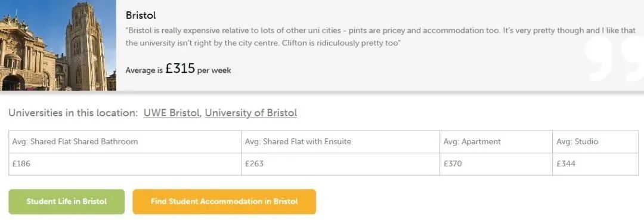Click the Avg: Studio column header
This screenshot has height=220, width=644.
pyautogui.click(x=596, y=142)
